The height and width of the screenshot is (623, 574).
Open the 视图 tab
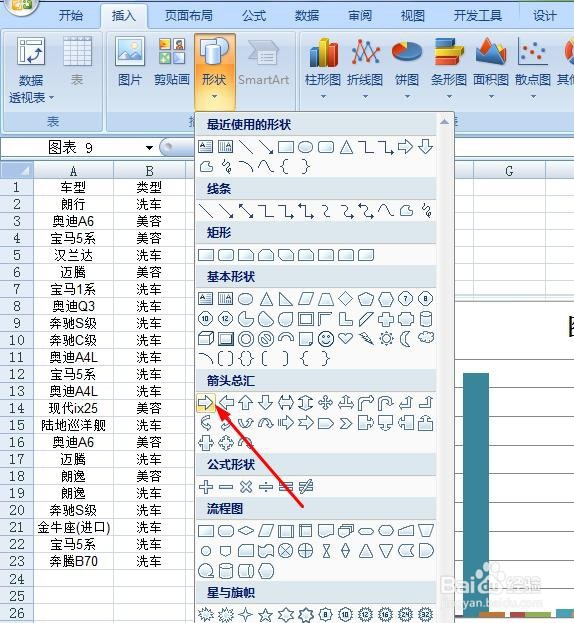coord(413,16)
